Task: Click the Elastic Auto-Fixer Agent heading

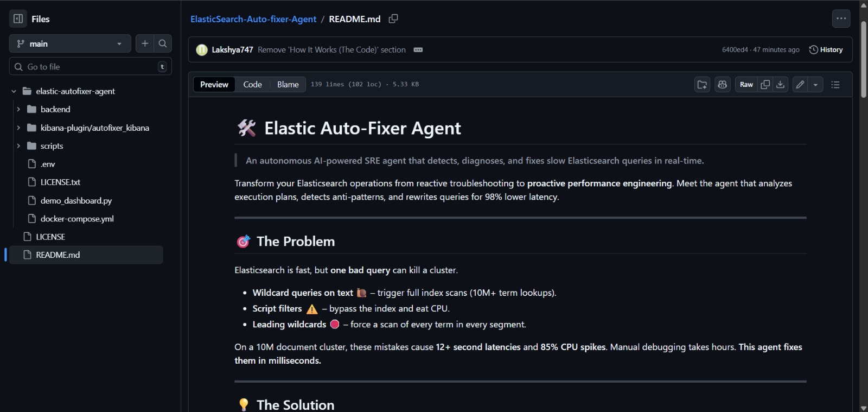Action: click(x=362, y=128)
